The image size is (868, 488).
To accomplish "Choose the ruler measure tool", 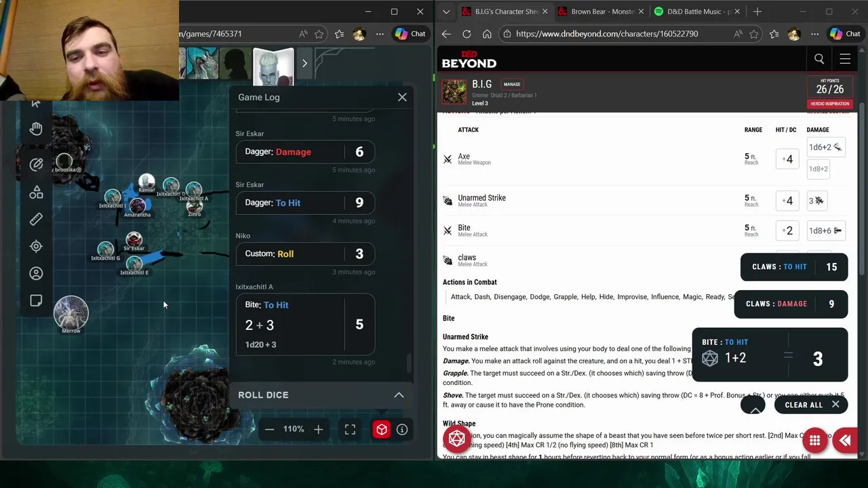I will [36, 219].
